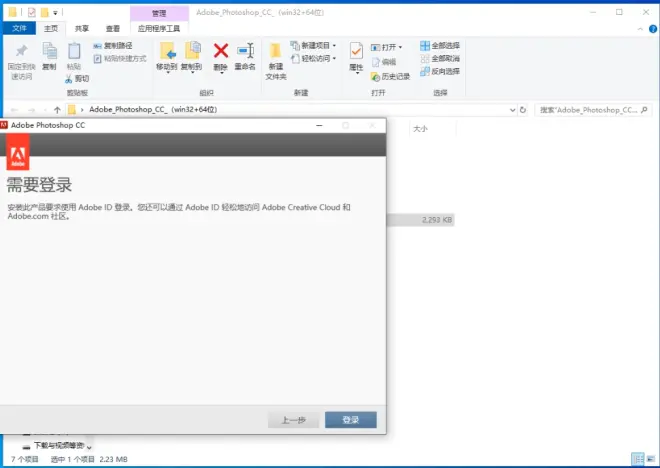
Task: Click the Explorer search box
Action: pyautogui.click(x=593, y=110)
